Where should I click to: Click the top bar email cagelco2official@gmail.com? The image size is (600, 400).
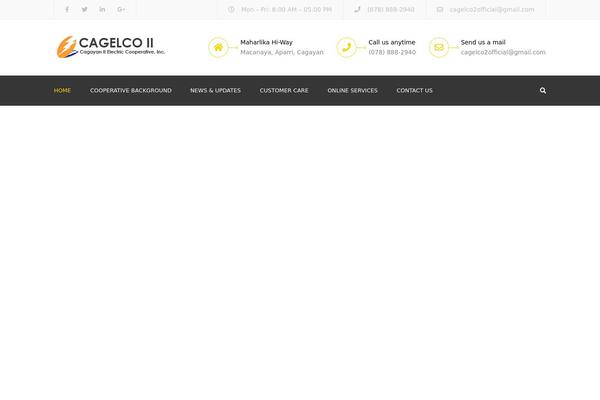coord(492,10)
